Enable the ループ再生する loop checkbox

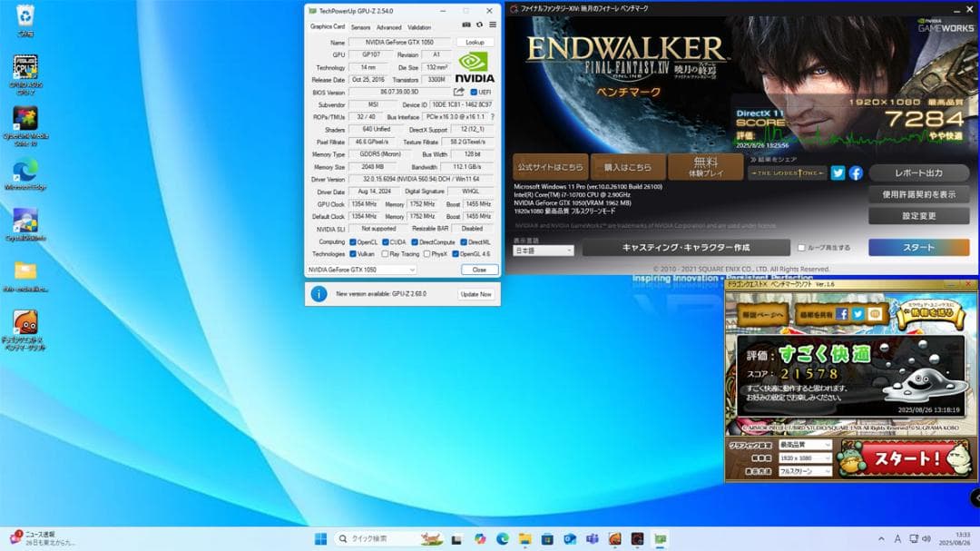[x=800, y=248]
